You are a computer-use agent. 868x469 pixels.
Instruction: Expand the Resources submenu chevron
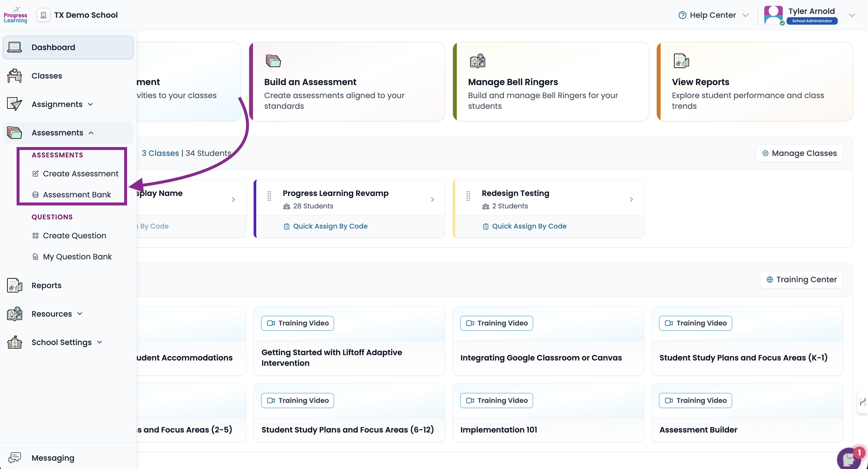pos(80,314)
